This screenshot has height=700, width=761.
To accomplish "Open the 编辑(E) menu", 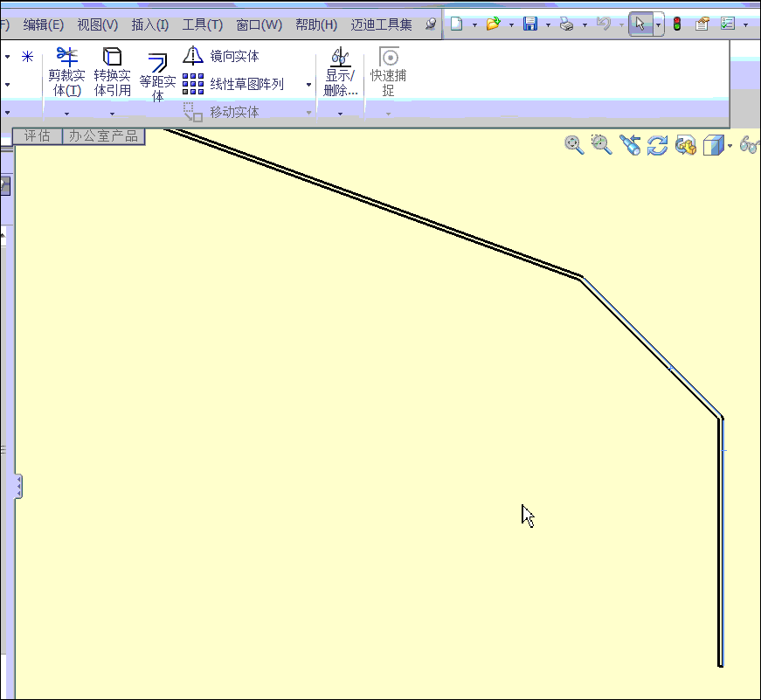I will [43, 24].
